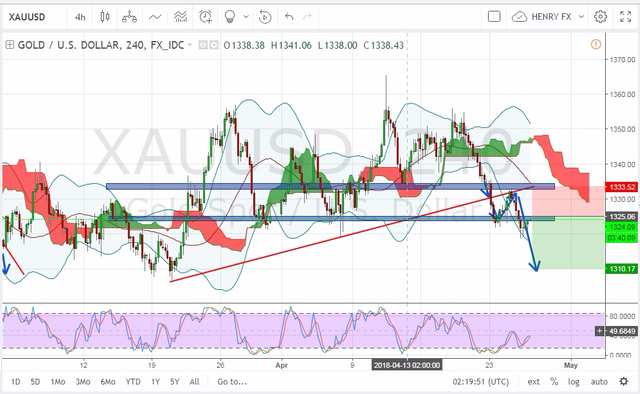Click the 1370.00 price scale label

point(622,60)
